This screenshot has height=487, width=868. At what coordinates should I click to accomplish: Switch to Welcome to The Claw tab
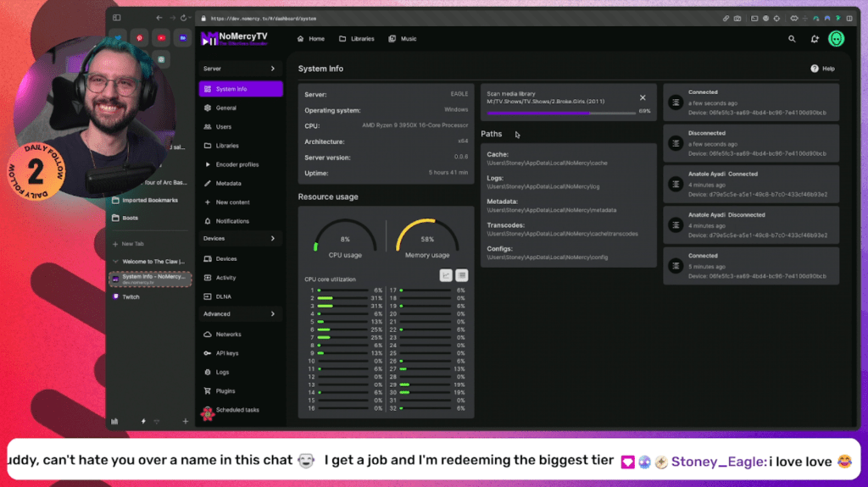point(150,262)
